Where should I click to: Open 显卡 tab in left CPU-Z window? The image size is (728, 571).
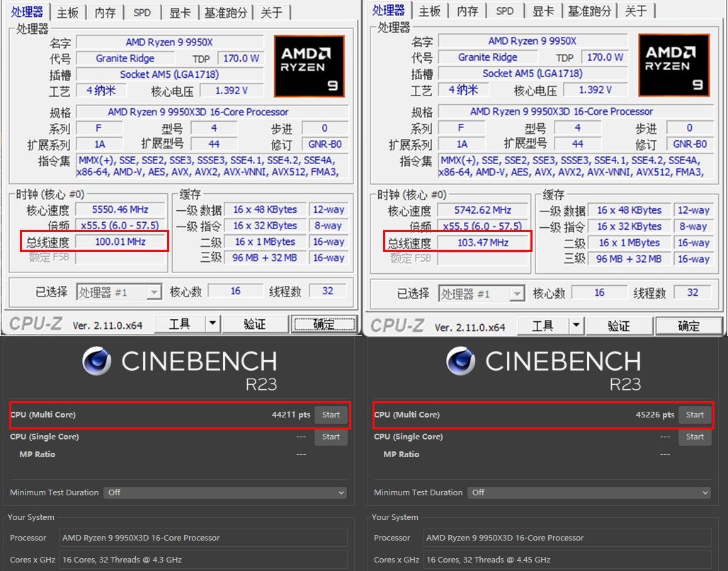[180, 13]
